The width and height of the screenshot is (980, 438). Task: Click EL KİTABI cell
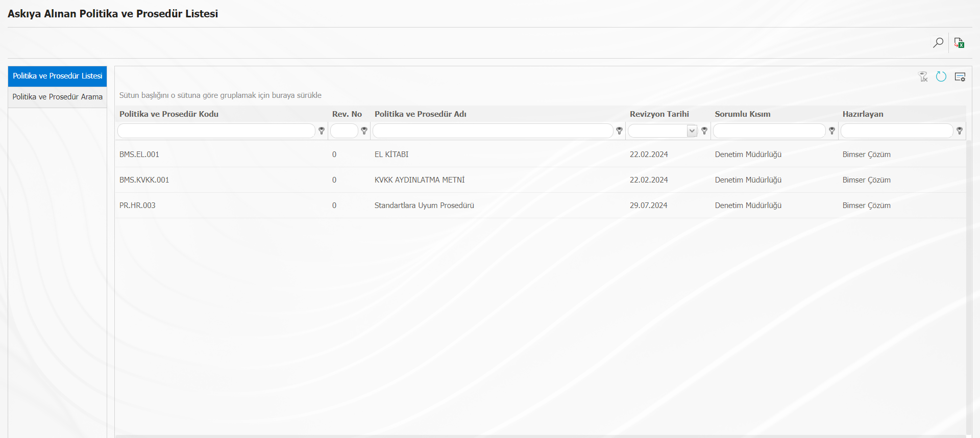(391, 154)
